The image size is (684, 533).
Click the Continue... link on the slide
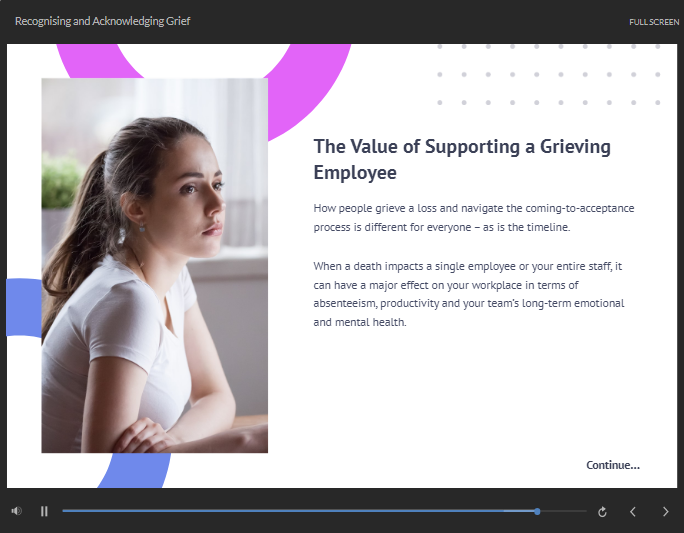613,465
